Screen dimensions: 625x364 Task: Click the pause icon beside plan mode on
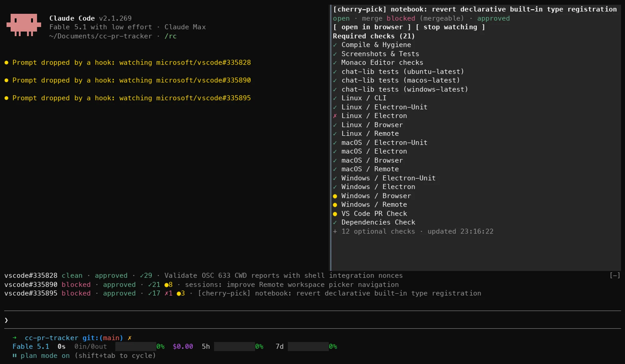(14, 356)
